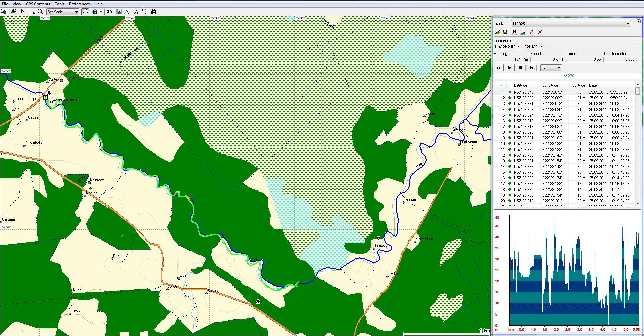This screenshot has width=644, height=336.
Task: Expand the Track 110925 dropdown
Action: point(628,24)
